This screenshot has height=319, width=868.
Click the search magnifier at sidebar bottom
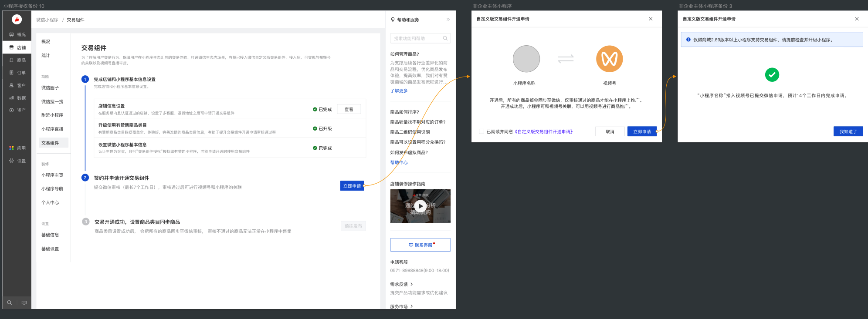tap(10, 302)
